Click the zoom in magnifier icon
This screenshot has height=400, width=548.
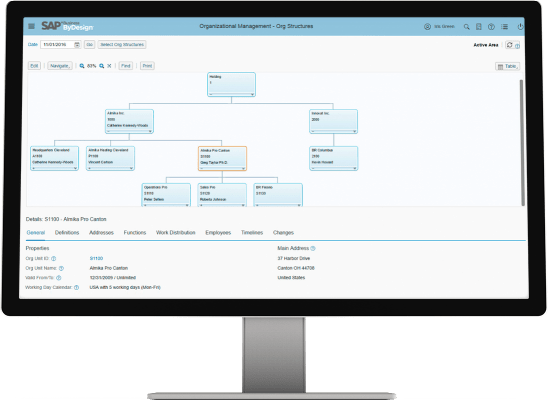pos(102,66)
